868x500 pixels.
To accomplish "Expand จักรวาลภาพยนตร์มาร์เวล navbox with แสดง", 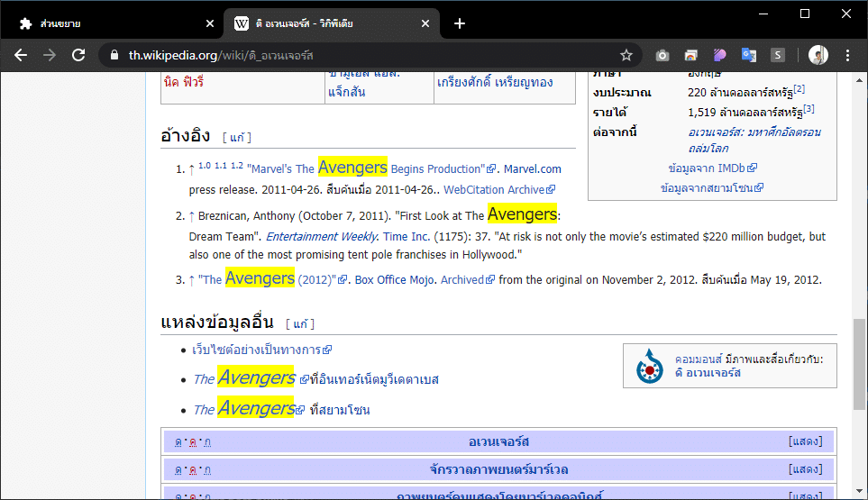I will [806, 469].
